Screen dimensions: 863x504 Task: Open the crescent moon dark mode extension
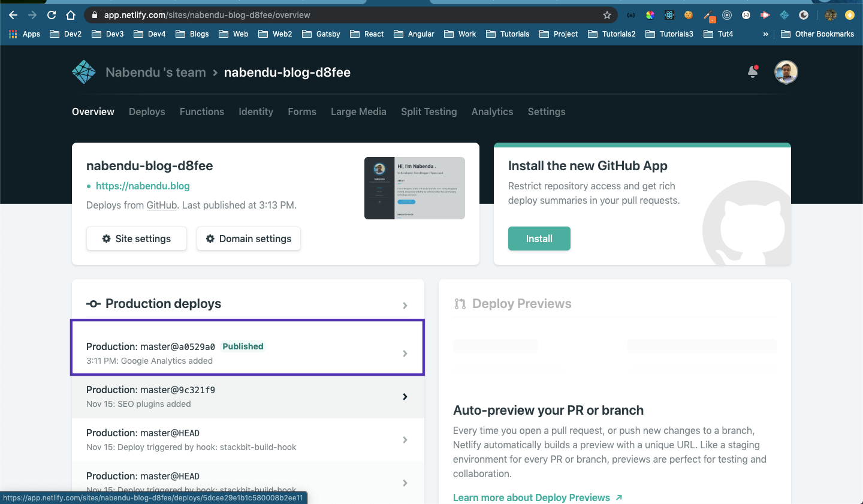pos(804,15)
